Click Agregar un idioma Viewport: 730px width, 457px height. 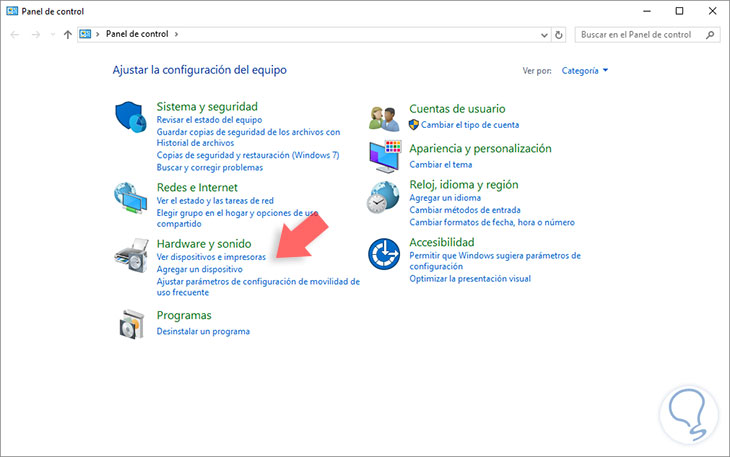pyautogui.click(x=445, y=198)
